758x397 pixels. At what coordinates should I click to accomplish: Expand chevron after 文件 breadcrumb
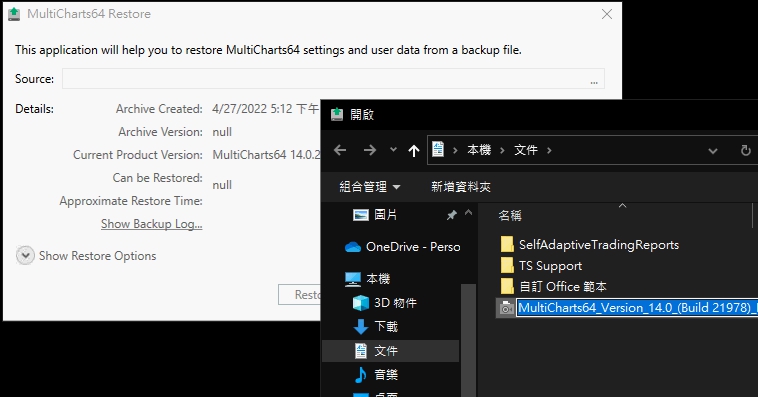click(x=549, y=150)
